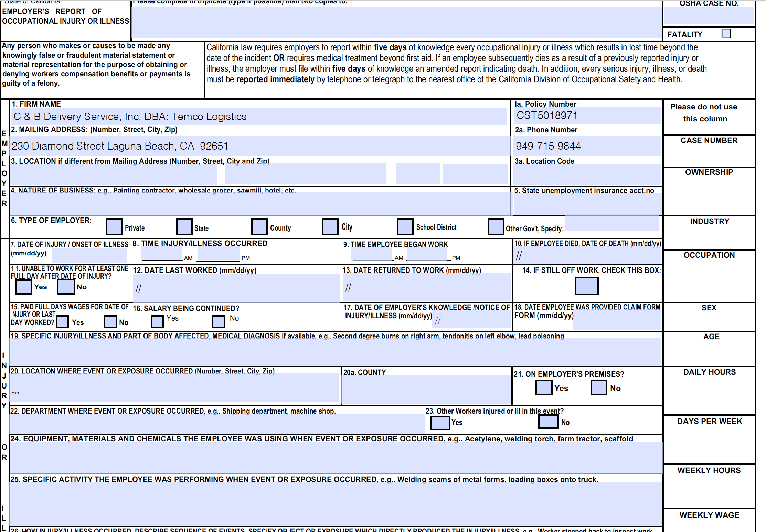
Task: Check the still off work box
Action: pyautogui.click(x=587, y=286)
